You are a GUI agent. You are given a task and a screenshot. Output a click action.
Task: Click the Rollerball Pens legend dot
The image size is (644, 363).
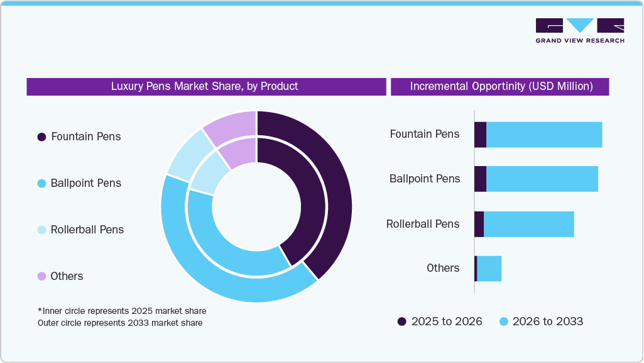pos(41,230)
